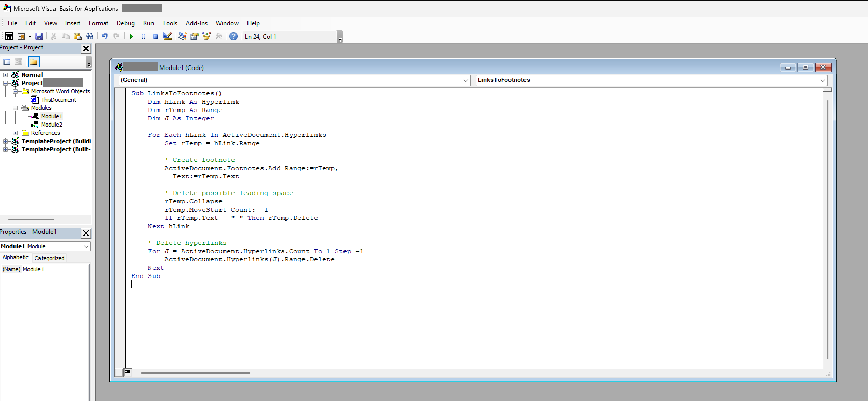Click View Code icon in Project pane

tap(7, 62)
